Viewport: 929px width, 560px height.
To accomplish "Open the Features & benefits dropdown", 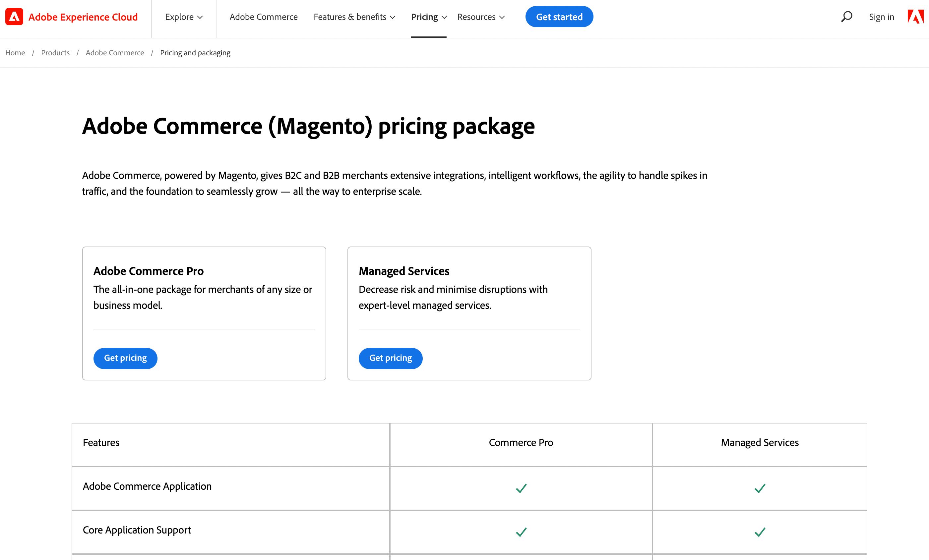I will pos(354,17).
